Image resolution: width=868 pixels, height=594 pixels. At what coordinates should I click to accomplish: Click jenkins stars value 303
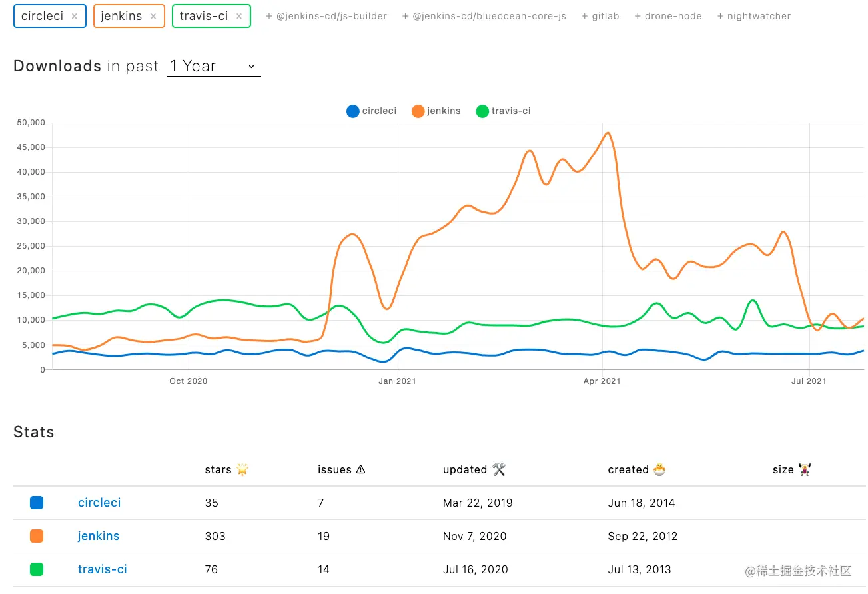point(215,536)
